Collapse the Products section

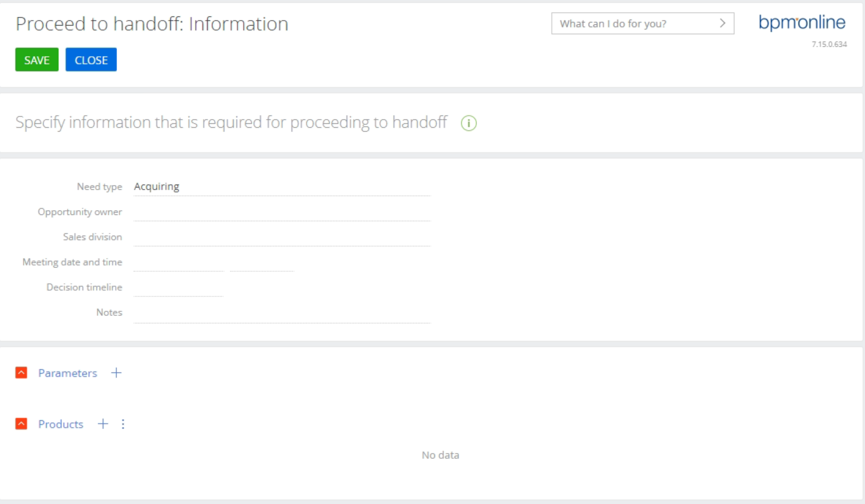[21, 424]
